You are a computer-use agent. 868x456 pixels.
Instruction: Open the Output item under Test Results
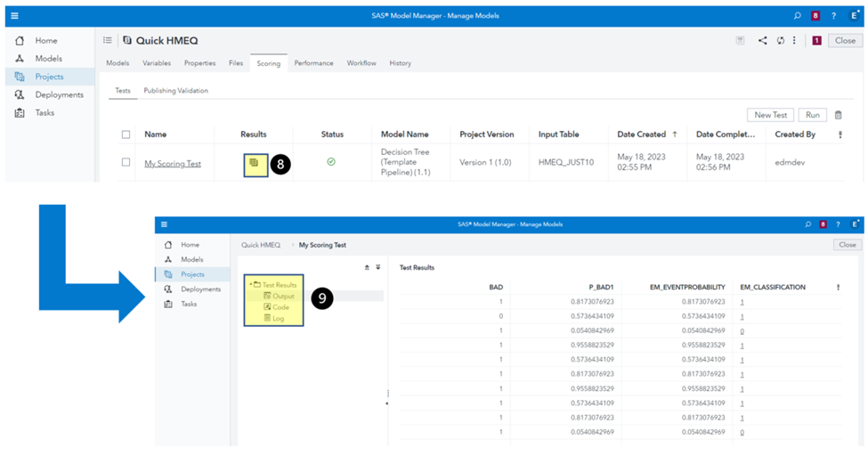[283, 296]
